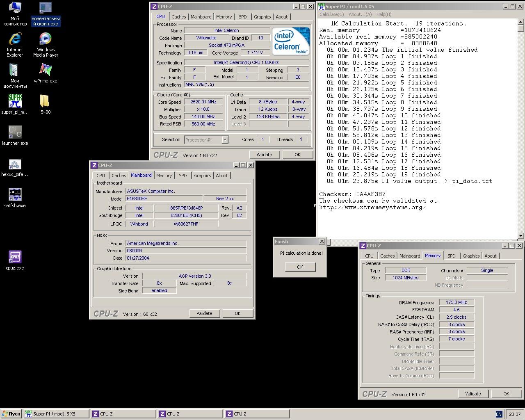Click the Checksum: 0A4AF3B7 line

[x=352, y=194]
